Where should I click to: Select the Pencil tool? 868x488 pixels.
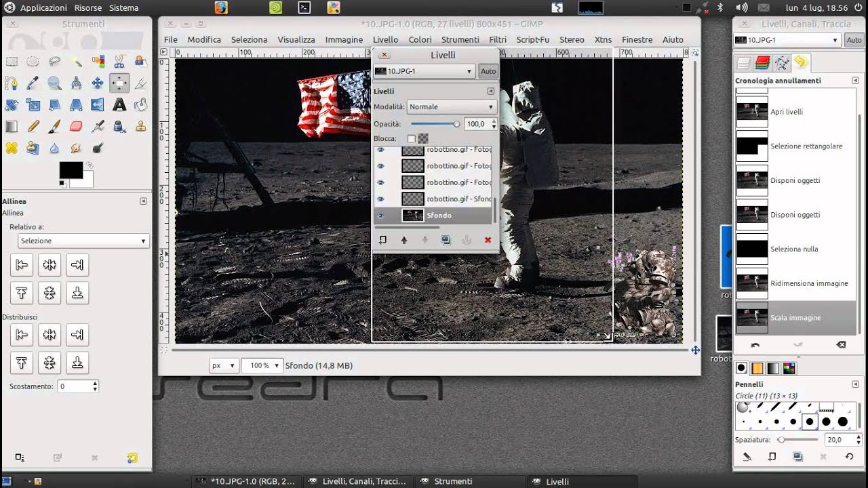tap(33, 126)
